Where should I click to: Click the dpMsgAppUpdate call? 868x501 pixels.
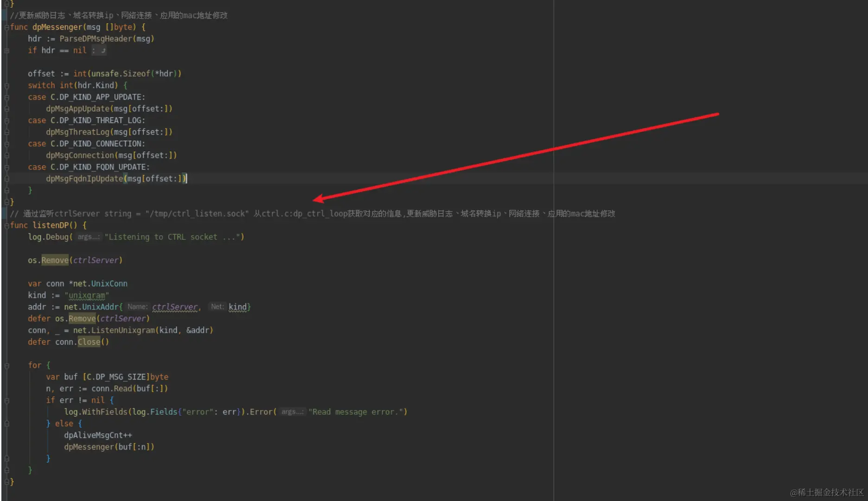point(77,109)
